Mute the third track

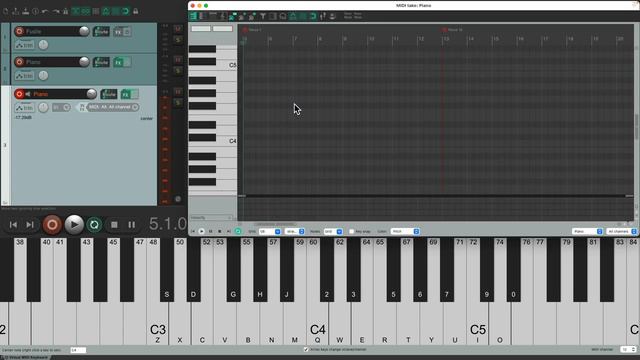pos(178,91)
